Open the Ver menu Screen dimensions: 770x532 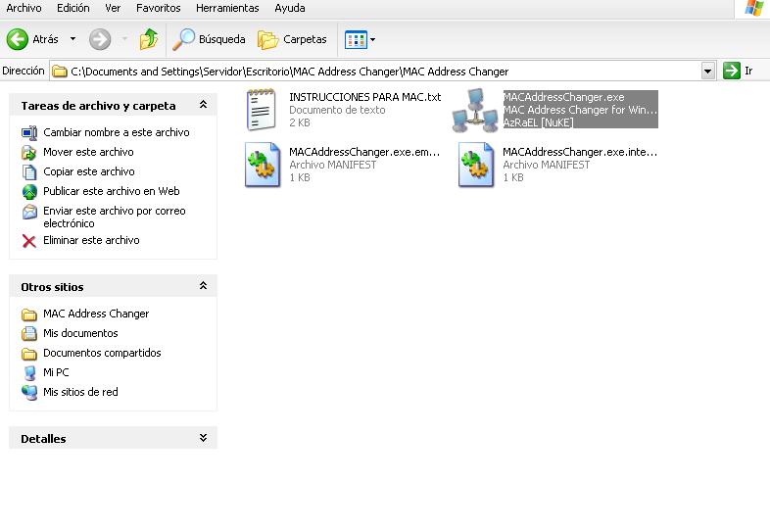(113, 8)
